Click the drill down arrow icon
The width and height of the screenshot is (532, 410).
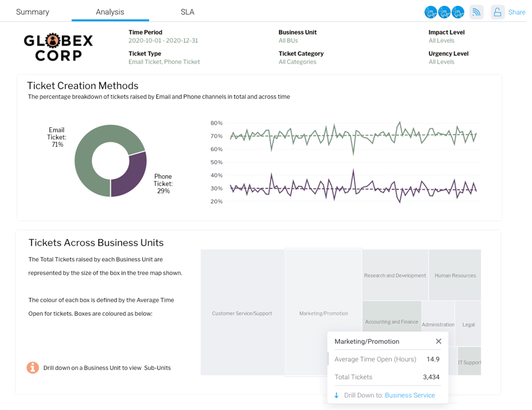[337, 395]
